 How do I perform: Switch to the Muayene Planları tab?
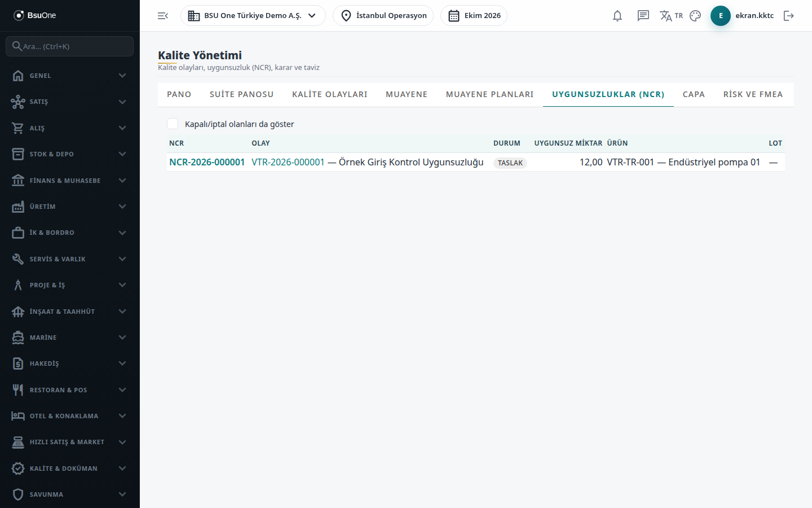(x=489, y=94)
